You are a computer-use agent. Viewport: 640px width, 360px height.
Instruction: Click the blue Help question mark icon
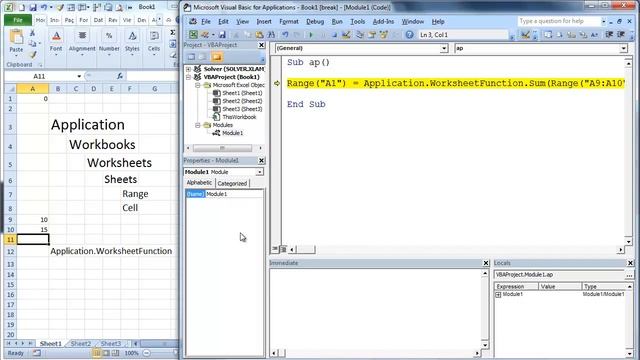(409, 35)
